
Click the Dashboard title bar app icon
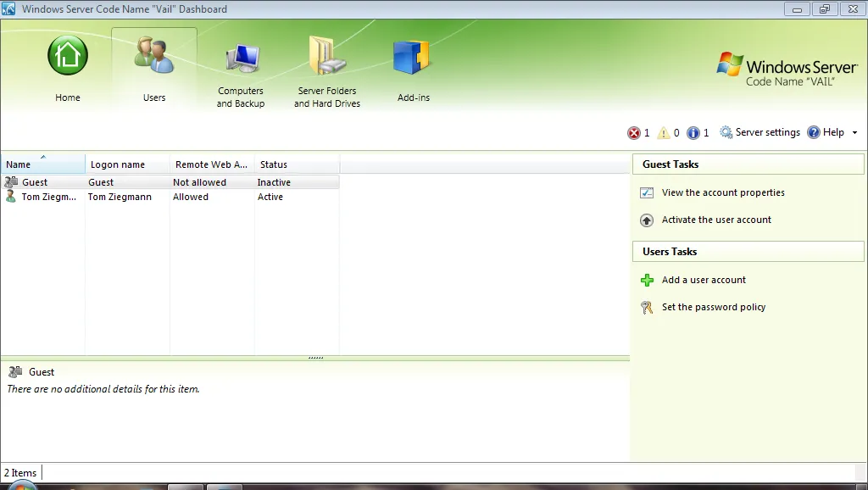tap(8, 8)
